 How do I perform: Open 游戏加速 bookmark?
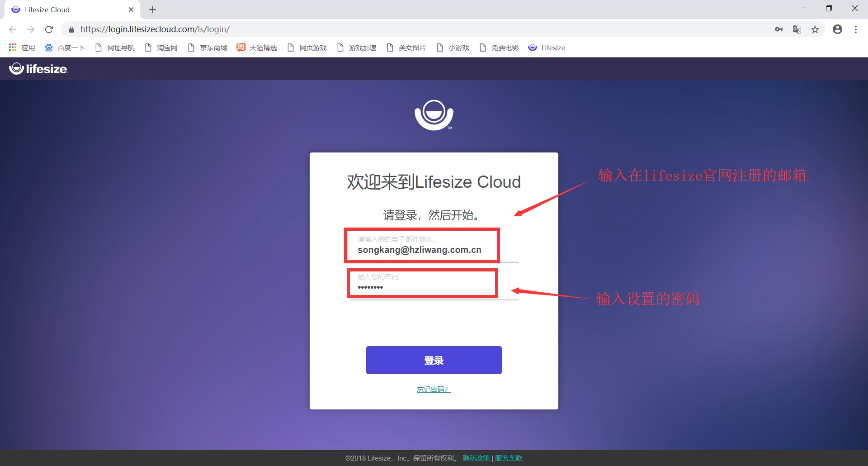(x=357, y=48)
